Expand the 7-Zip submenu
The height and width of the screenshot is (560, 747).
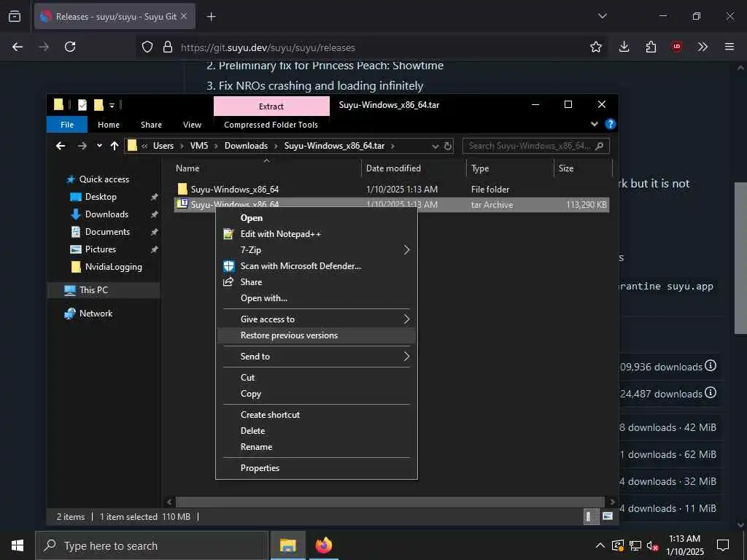coord(317,250)
